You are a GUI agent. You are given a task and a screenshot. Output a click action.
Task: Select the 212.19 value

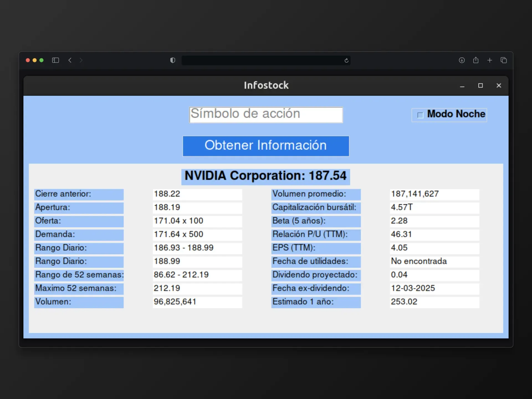pos(197,289)
